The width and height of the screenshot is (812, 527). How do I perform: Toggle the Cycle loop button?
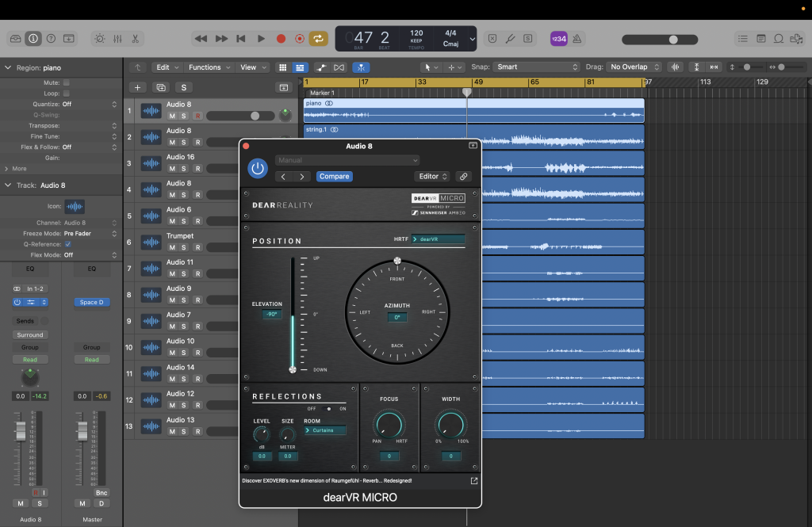point(319,39)
